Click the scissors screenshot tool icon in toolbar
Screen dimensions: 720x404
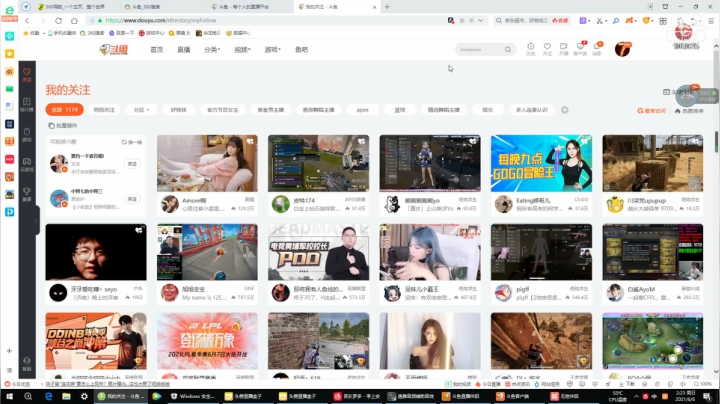coord(599,21)
